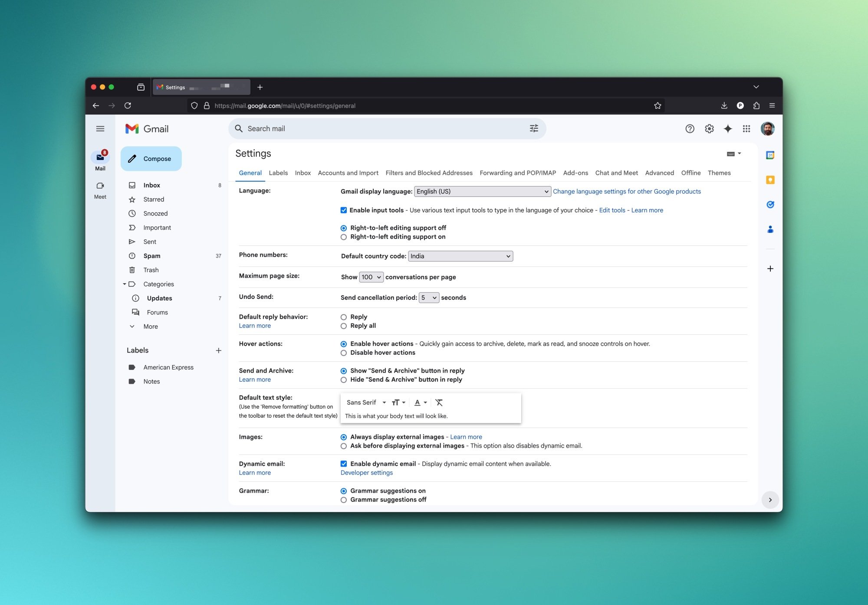868x605 pixels.
Task: Collapse the Categories section
Action: click(124, 284)
